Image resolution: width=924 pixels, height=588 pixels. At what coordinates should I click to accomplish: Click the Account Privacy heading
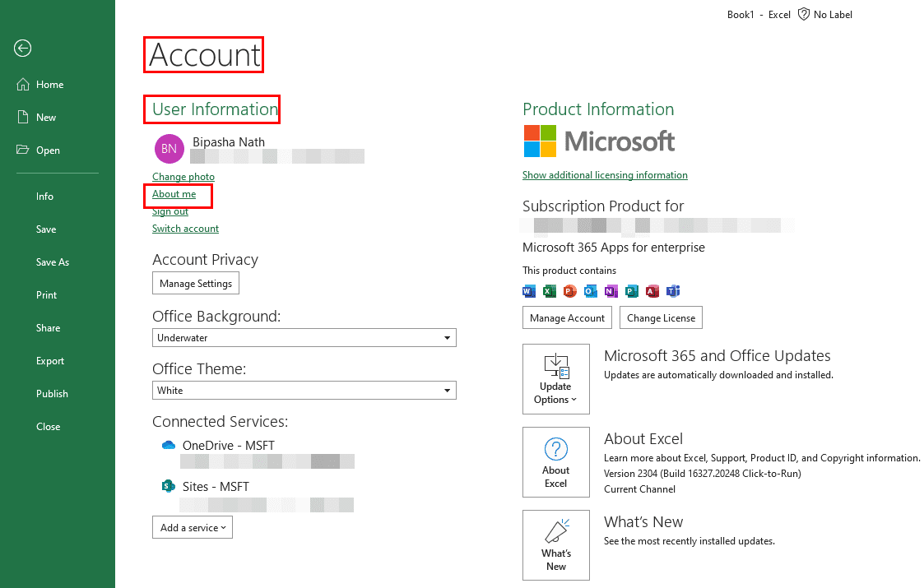pyautogui.click(x=205, y=260)
